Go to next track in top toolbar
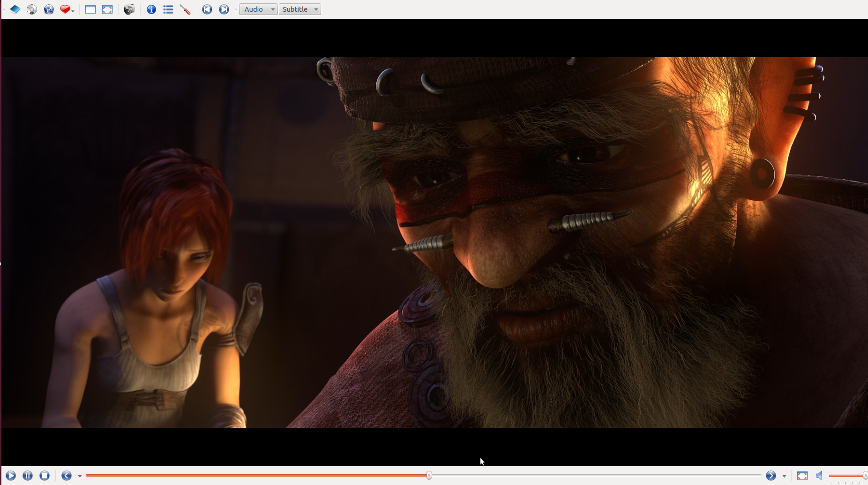 coord(224,9)
